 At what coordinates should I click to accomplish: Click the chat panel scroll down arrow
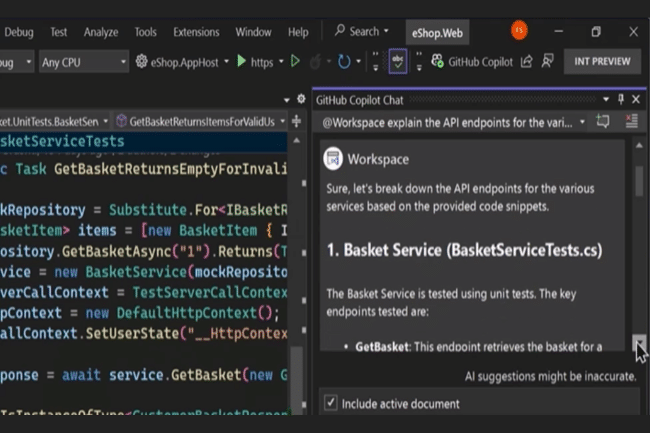tap(639, 342)
